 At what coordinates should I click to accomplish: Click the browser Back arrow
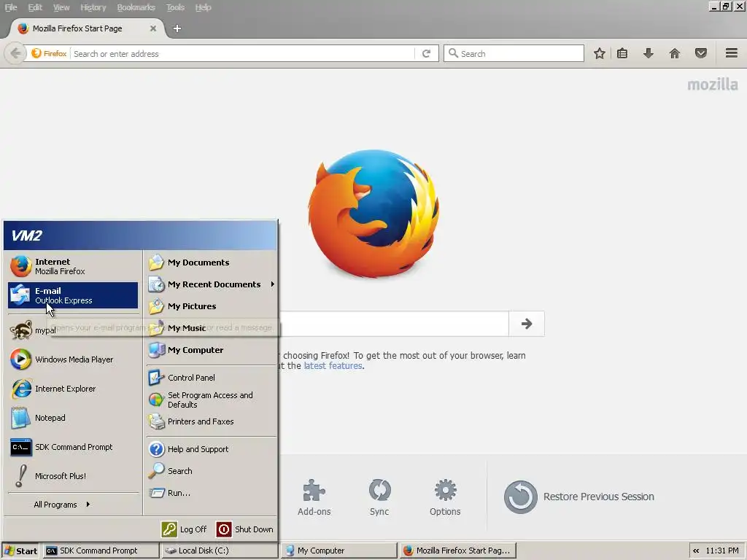tap(15, 53)
